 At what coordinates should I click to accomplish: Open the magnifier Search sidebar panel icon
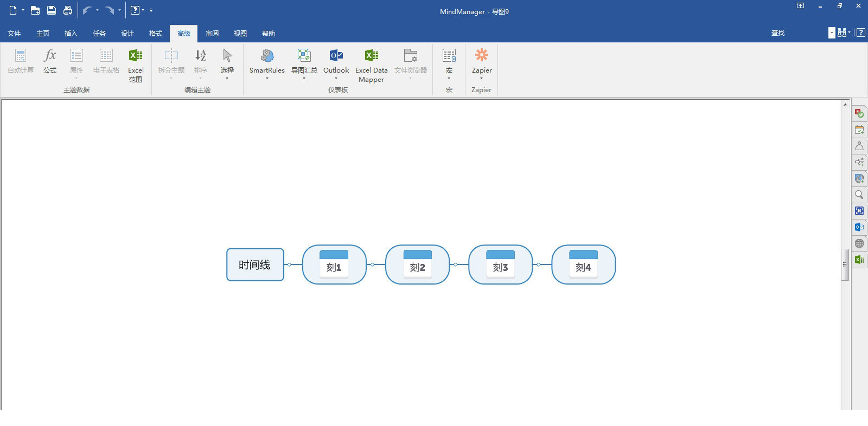[859, 195]
